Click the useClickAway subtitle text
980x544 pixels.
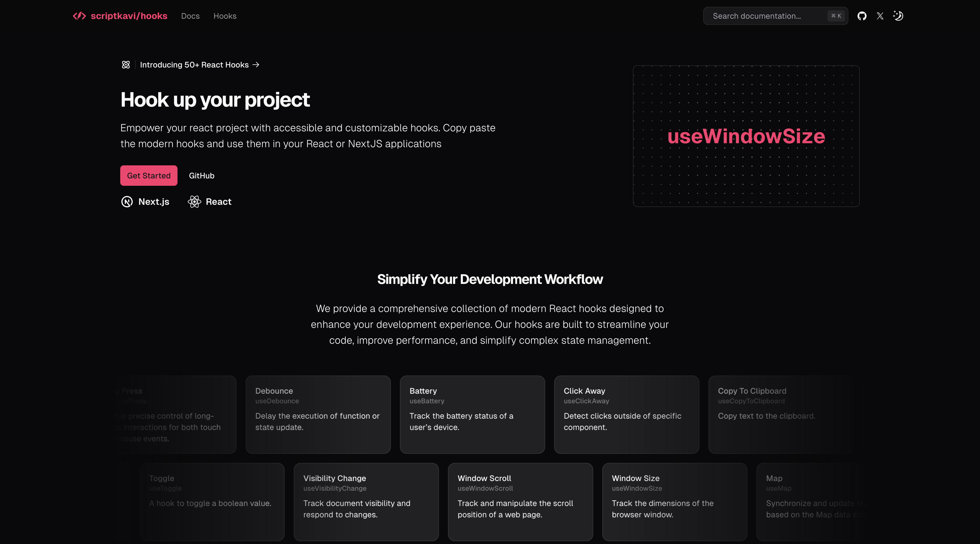point(586,401)
